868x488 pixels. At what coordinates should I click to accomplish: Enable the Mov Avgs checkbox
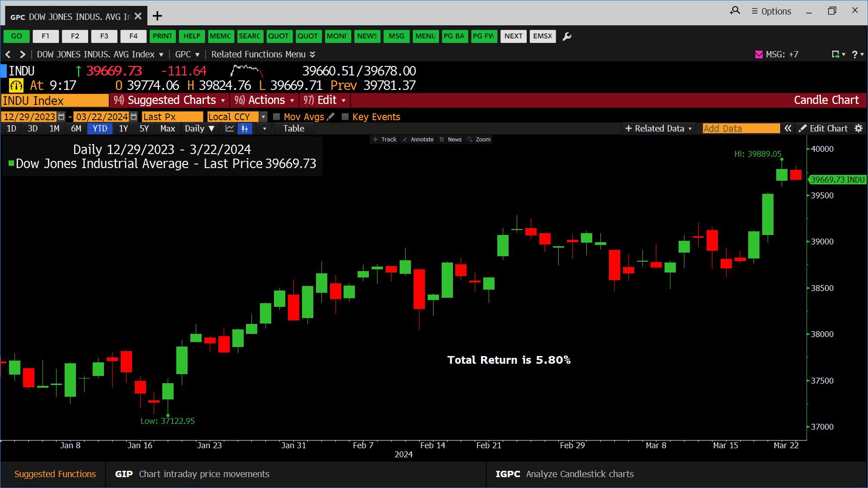click(277, 117)
